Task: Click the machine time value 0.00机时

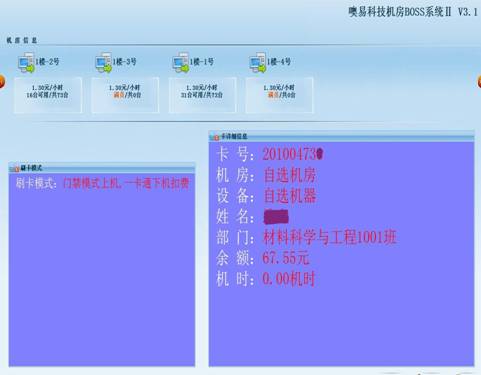Action: click(x=289, y=279)
